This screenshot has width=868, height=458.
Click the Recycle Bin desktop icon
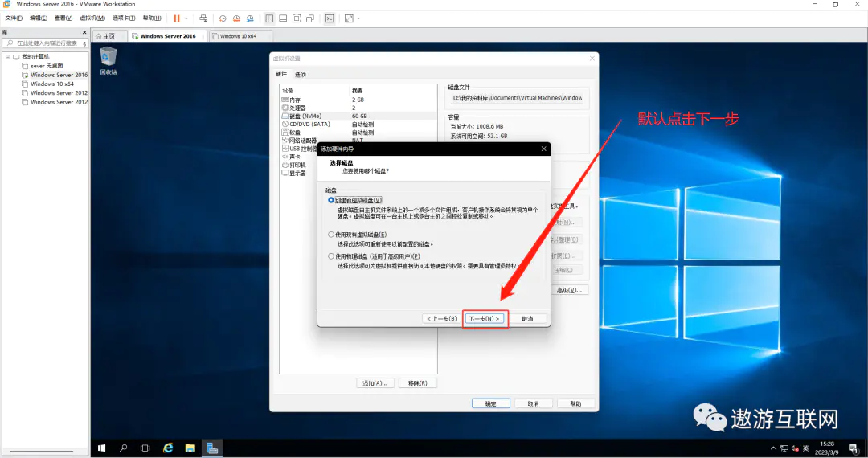pos(108,61)
